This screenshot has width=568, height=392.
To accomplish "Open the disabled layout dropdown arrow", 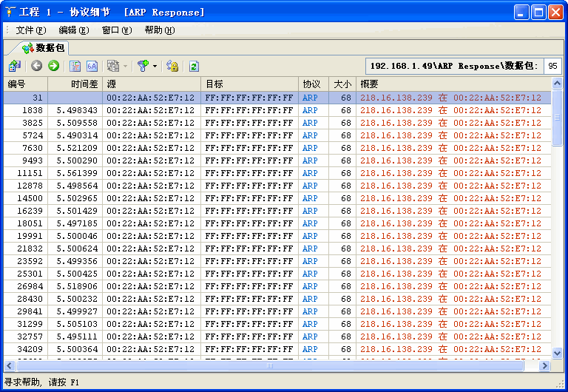I will pos(125,67).
